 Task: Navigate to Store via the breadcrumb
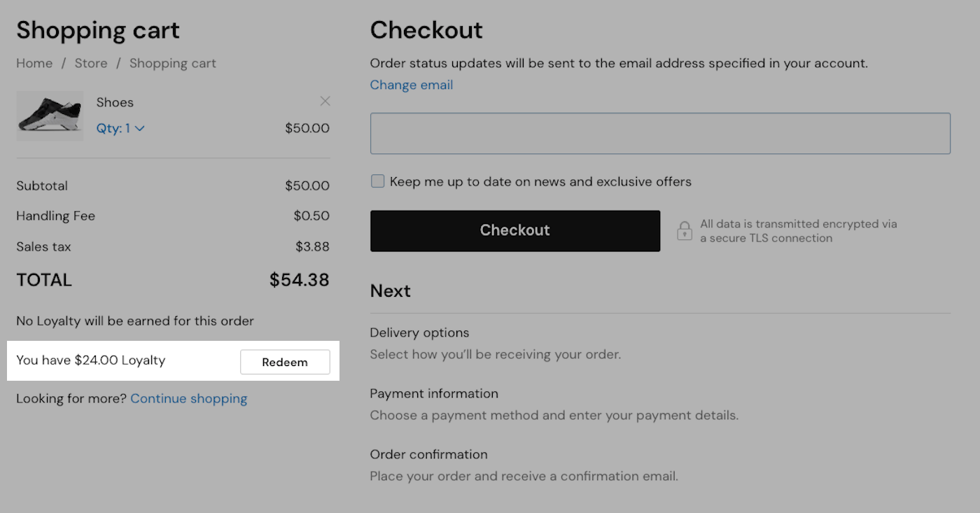(x=91, y=63)
